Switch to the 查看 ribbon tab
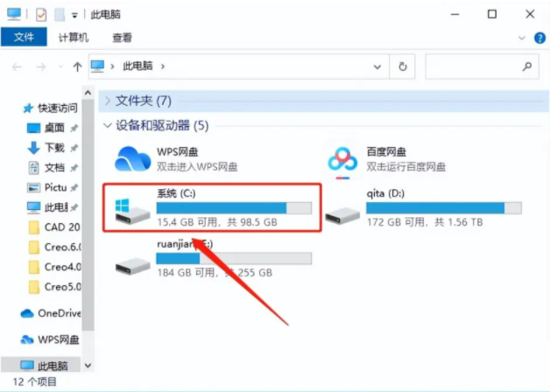Viewport: 550px width, 392px height. [122, 38]
